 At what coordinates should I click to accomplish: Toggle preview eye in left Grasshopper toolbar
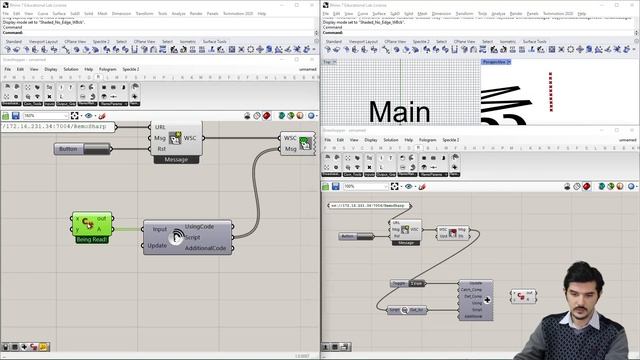click(88, 116)
